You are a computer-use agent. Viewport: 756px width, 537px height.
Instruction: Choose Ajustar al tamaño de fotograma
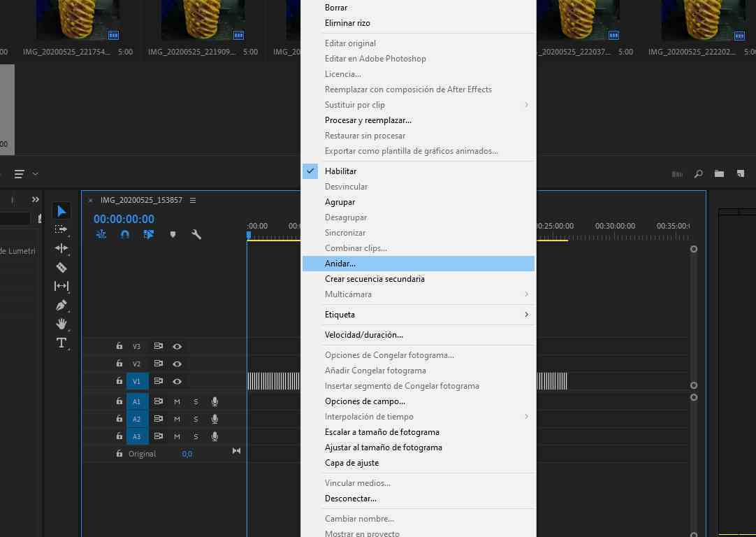[x=419, y=447]
